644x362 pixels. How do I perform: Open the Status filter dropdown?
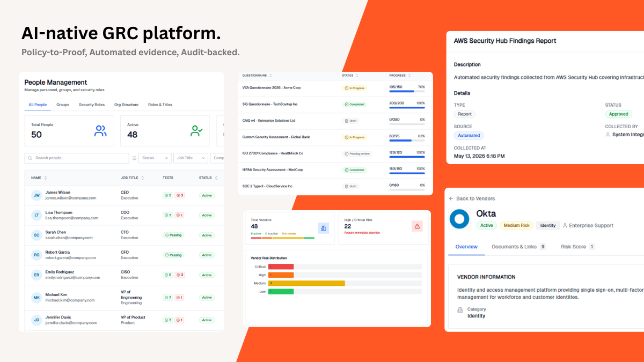[155, 158]
